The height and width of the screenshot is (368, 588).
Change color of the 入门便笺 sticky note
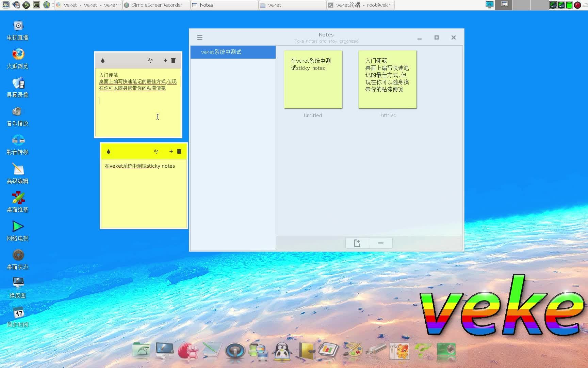(103, 60)
